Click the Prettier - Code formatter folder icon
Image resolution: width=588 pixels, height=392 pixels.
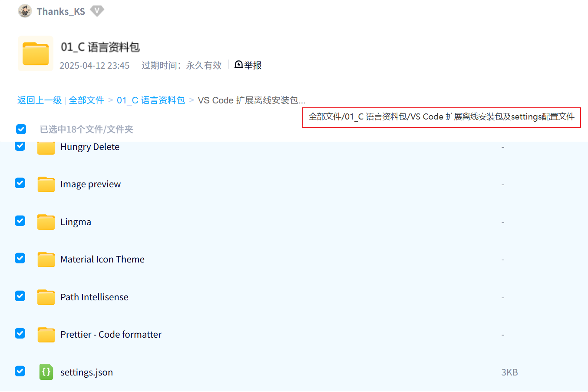[x=46, y=334]
